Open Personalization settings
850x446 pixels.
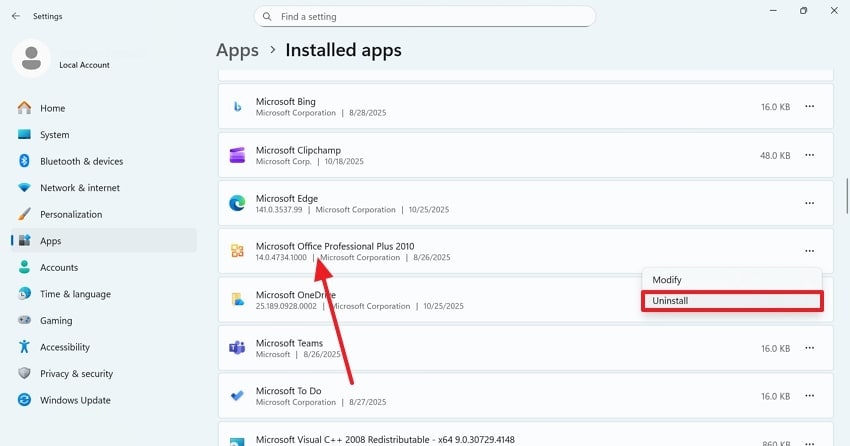point(104,214)
